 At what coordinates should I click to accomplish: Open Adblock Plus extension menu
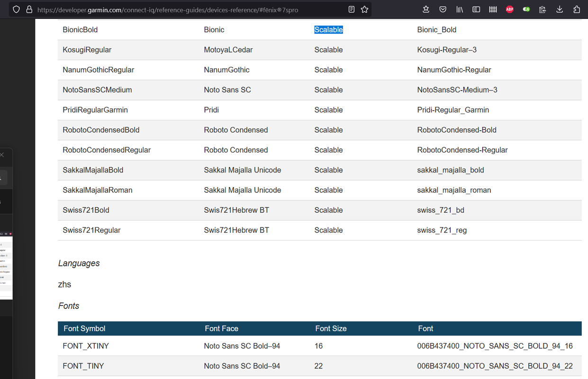[x=510, y=9]
